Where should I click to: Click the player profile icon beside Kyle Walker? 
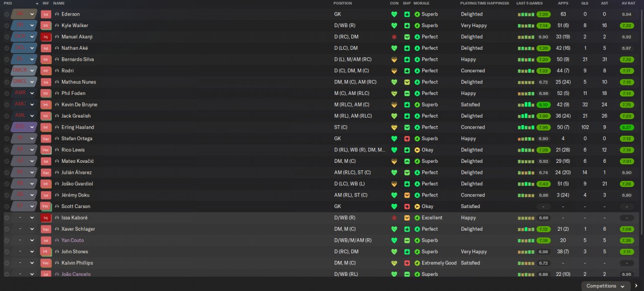click(x=57, y=26)
